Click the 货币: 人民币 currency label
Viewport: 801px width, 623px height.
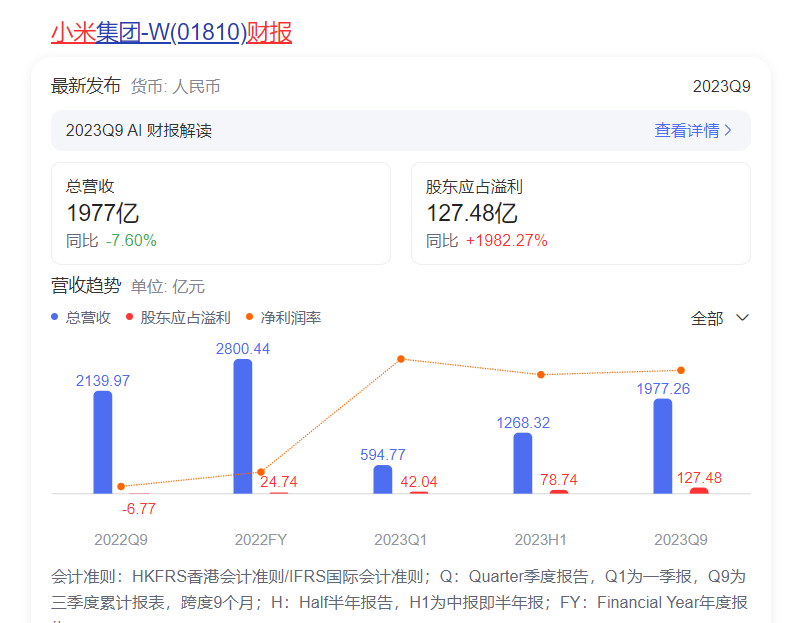[175, 87]
